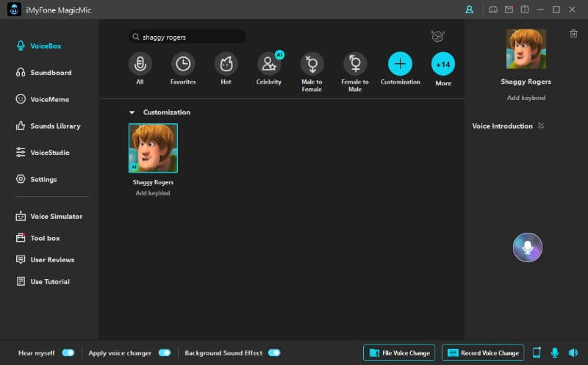588x365 pixels.
Task: Click Add keybind under Shaggy Rogers card
Action: (153, 193)
